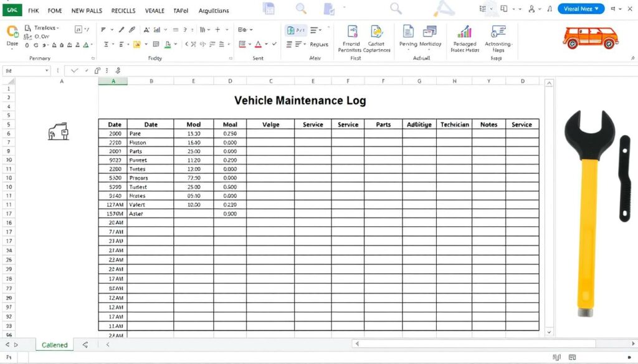The height and width of the screenshot is (364, 638).
Task: Select the cell containing Valert
Action: click(151, 205)
